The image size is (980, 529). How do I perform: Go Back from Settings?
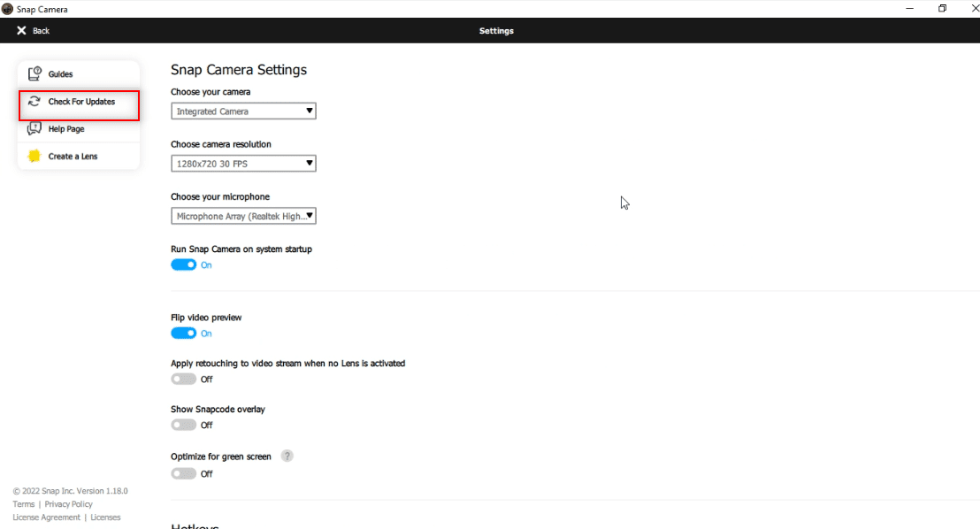pos(33,31)
